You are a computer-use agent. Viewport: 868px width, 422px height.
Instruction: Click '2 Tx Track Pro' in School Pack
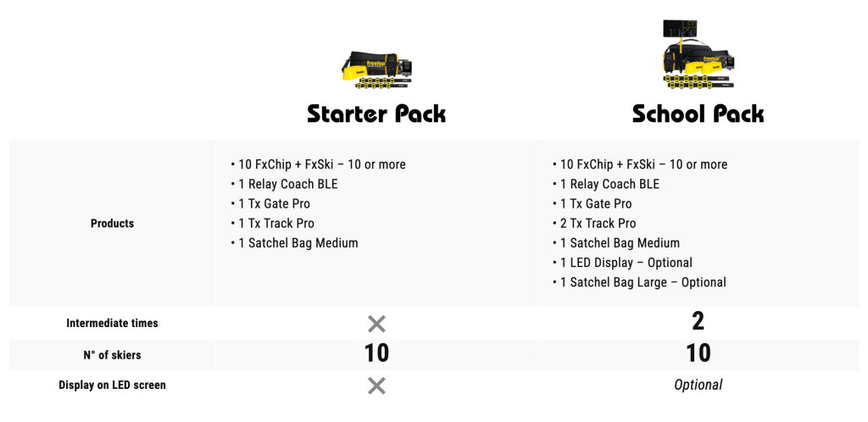tap(594, 224)
